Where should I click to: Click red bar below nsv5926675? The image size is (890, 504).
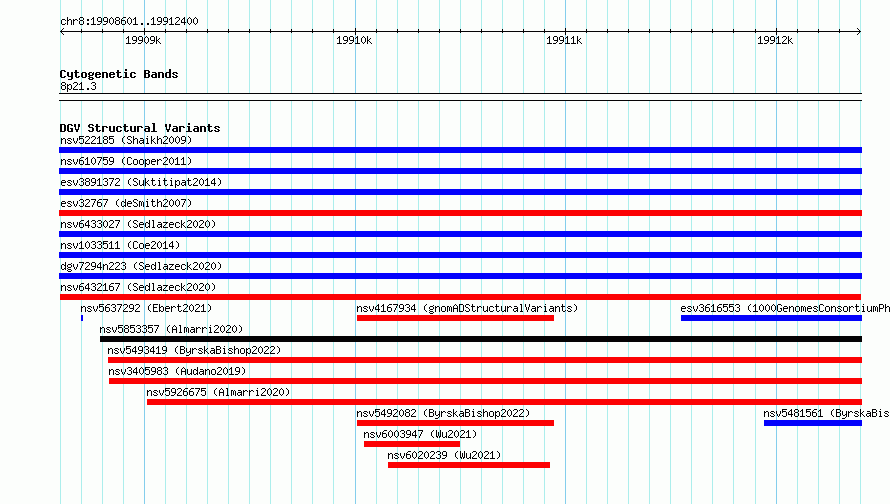tap(505, 402)
